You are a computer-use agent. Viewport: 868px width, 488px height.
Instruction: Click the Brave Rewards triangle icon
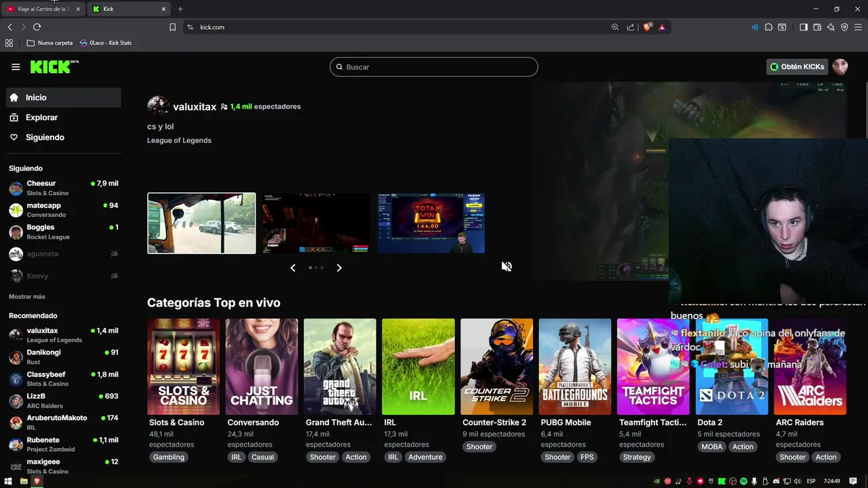point(662,27)
